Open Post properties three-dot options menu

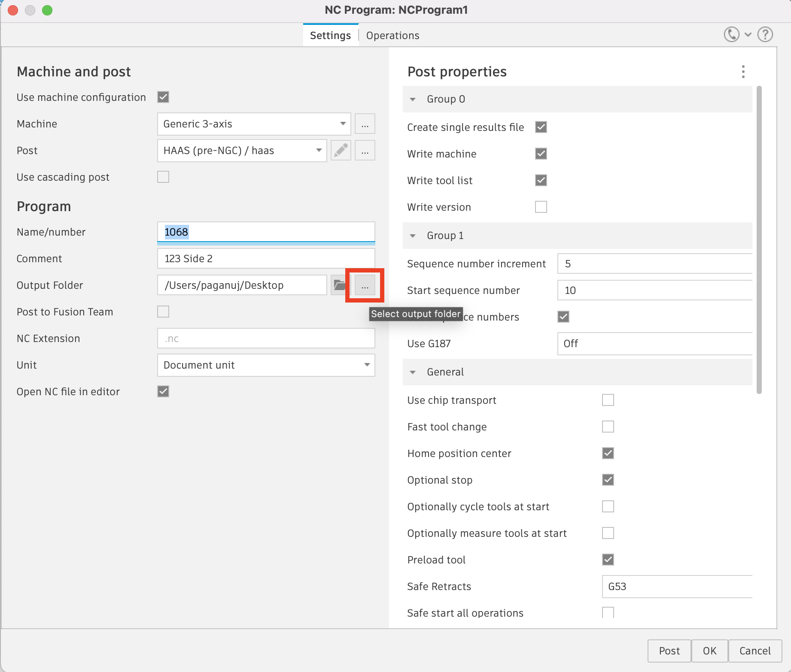click(x=743, y=72)
